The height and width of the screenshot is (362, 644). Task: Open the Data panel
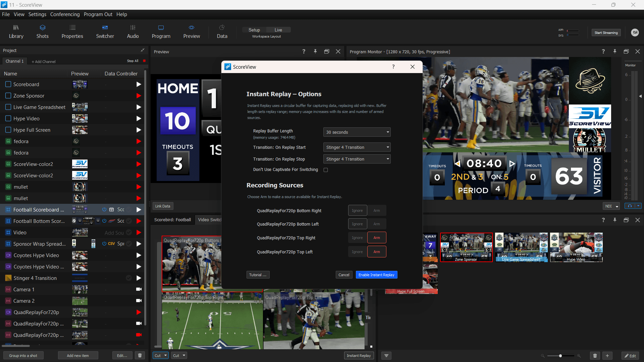[222, 31]
